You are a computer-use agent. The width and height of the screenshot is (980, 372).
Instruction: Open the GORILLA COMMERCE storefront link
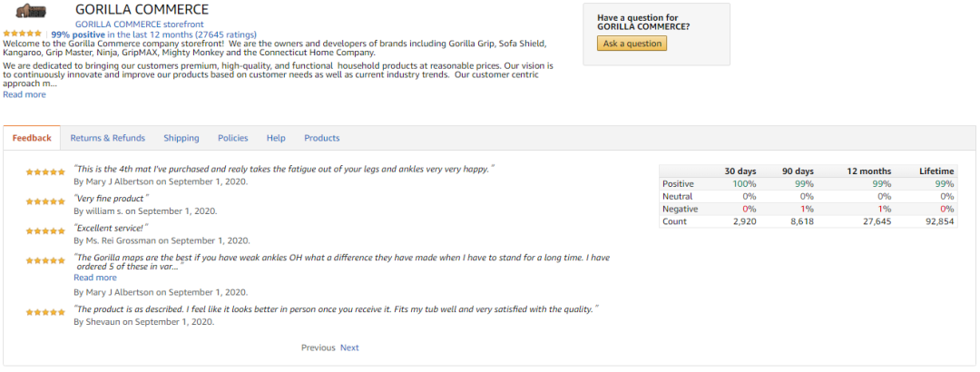[x=140, y=24]
